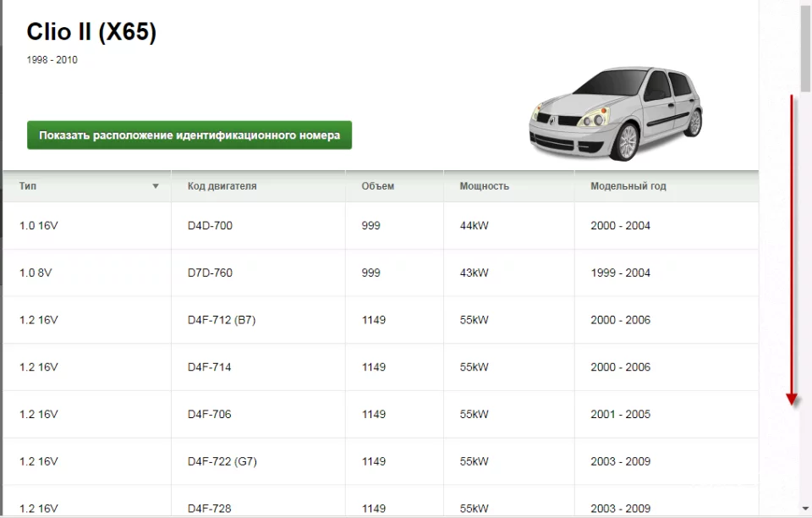This screenshot has height=518, width=812.
Task: Click the 55kW power in D4F-706 row
Action: (474, 414)
